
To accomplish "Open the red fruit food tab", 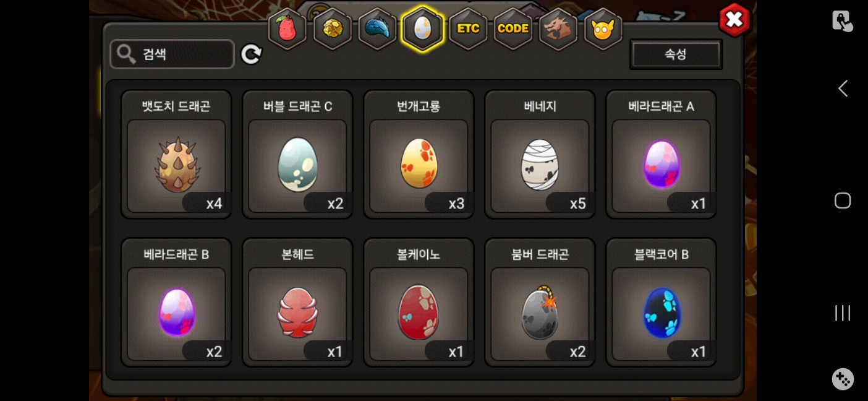I will click(287, 28).
